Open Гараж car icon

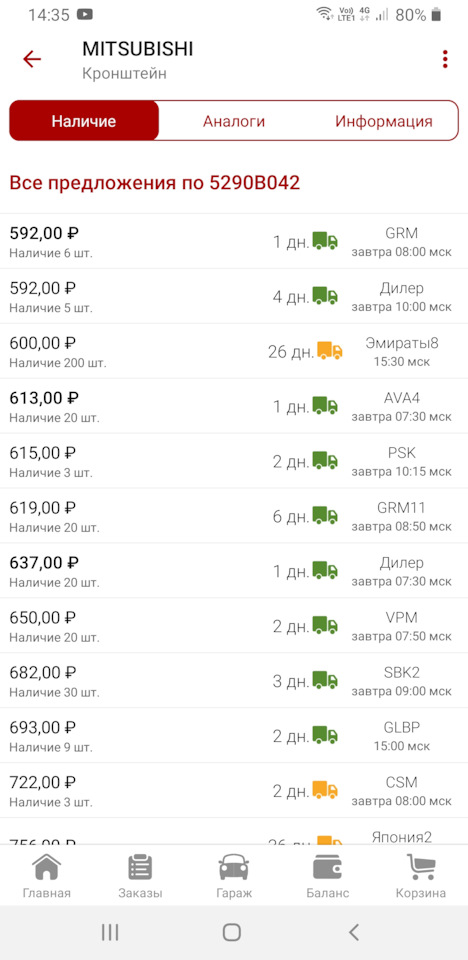click(x=234, y=867)
